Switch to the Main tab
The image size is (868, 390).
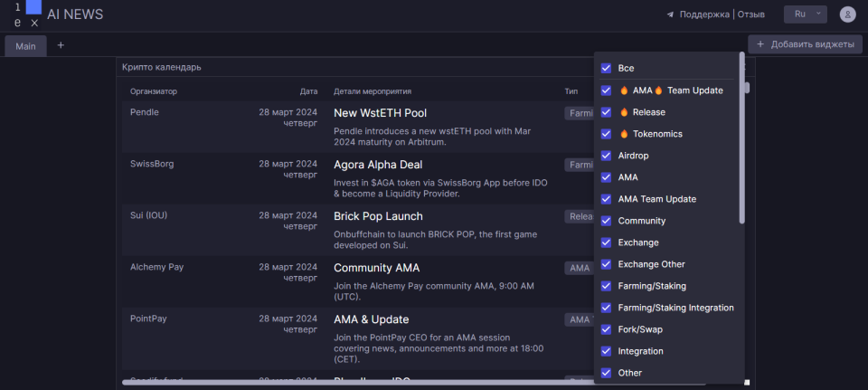click(25, 46)
